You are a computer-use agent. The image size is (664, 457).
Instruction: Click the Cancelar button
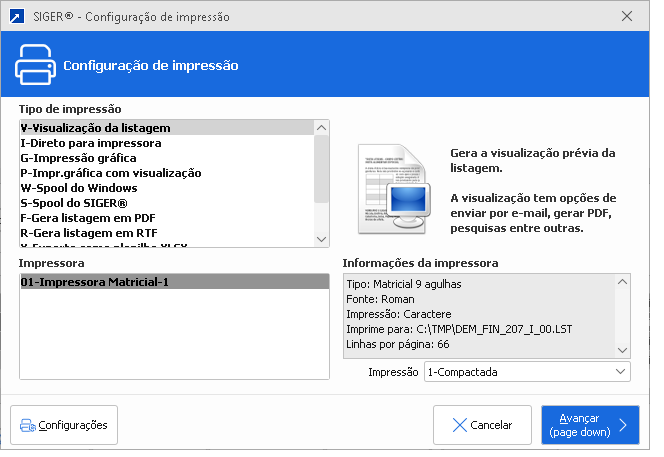[x=482, y=425]
